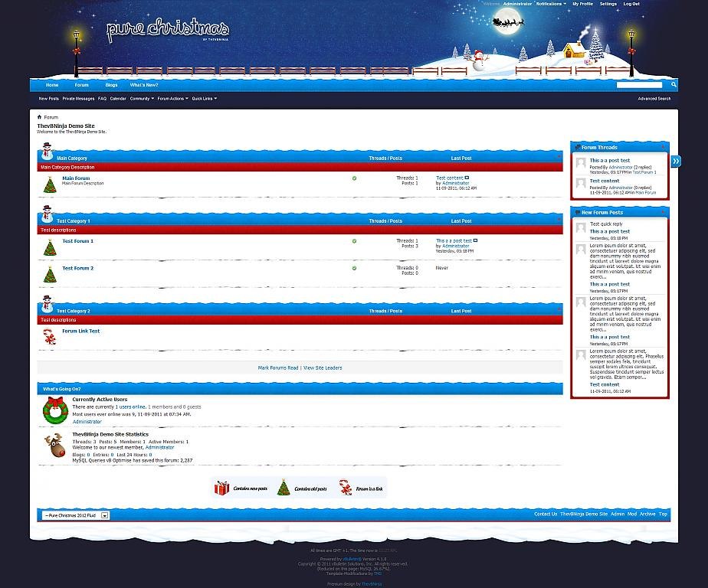Open the Notifications dropdown

click(x=551, y=4)
